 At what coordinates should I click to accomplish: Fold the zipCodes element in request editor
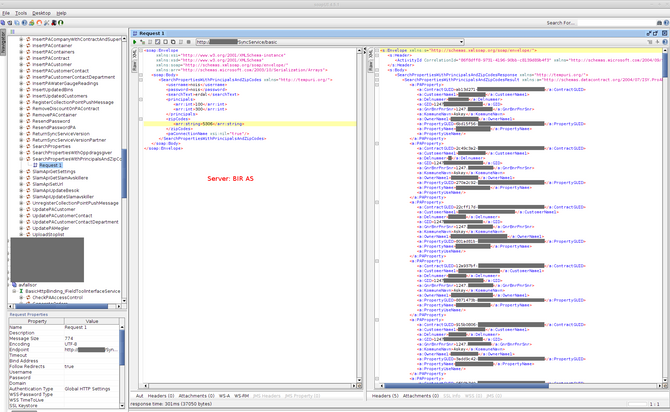point(141,119)
